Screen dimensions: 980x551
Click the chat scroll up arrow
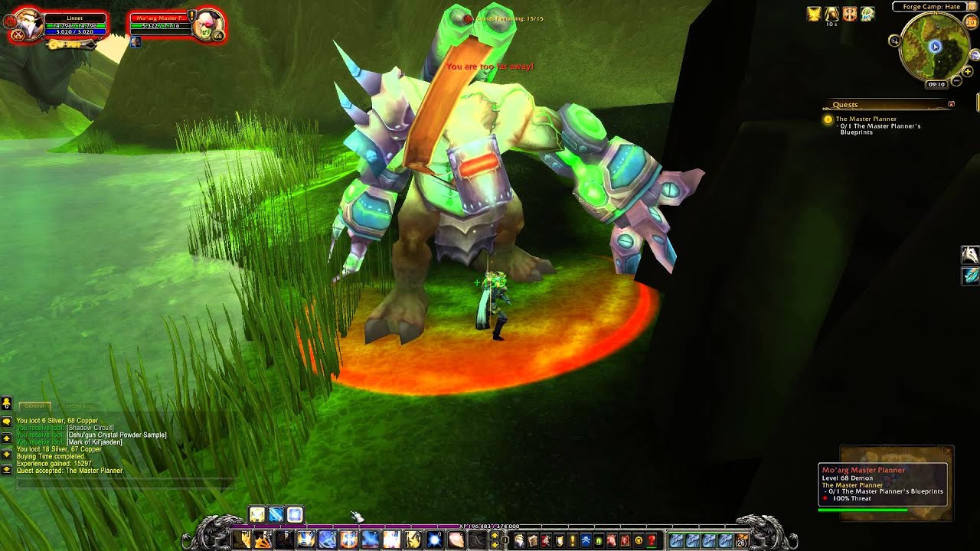(x=6, y=439)
